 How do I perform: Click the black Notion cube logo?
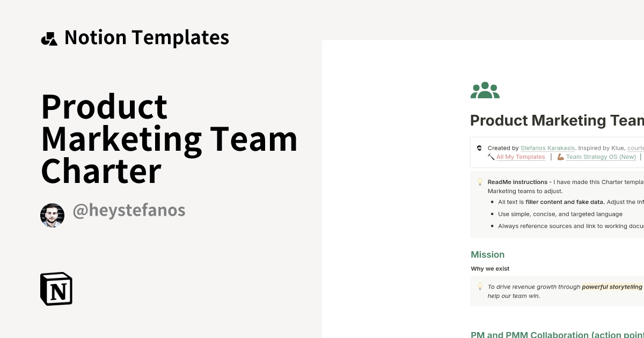coord(56,289)
